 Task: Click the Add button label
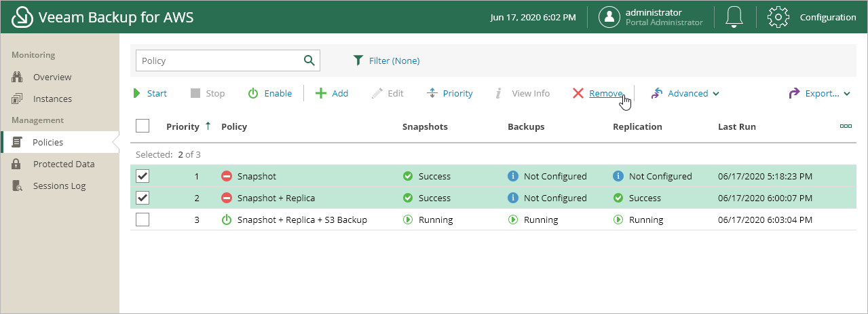(340, 93)
